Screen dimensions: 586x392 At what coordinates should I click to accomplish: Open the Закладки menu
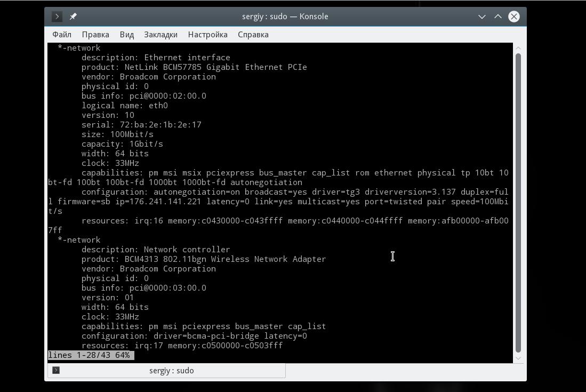click(160, 35)
